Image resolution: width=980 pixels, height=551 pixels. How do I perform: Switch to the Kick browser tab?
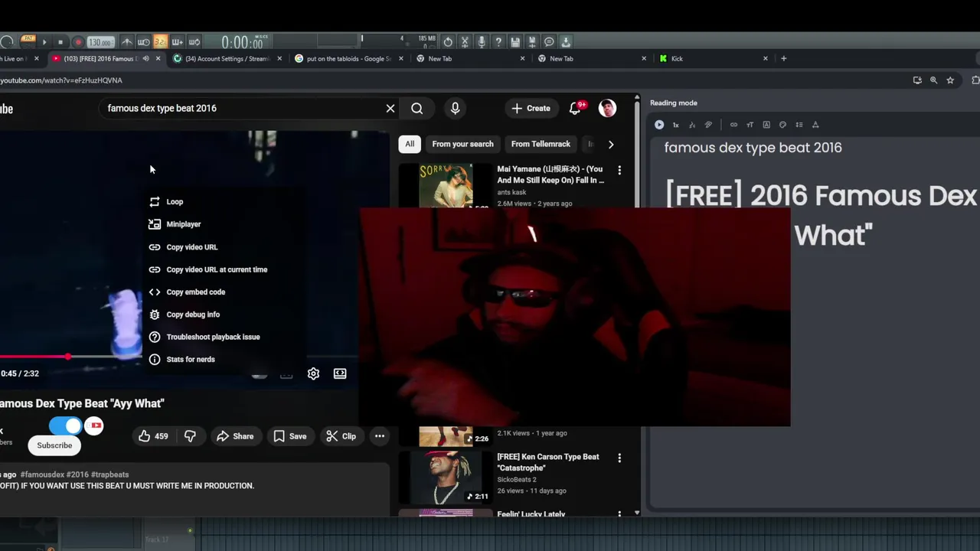(x=712, y=58)
